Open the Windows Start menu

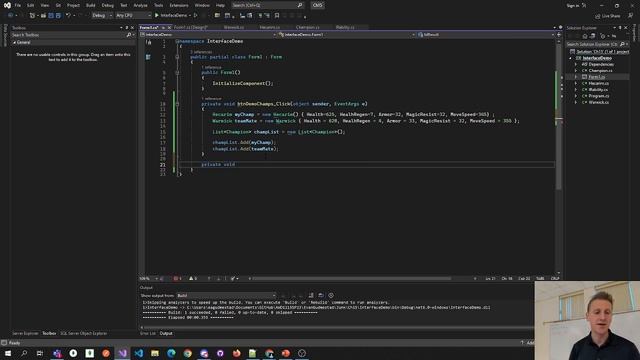8,353
